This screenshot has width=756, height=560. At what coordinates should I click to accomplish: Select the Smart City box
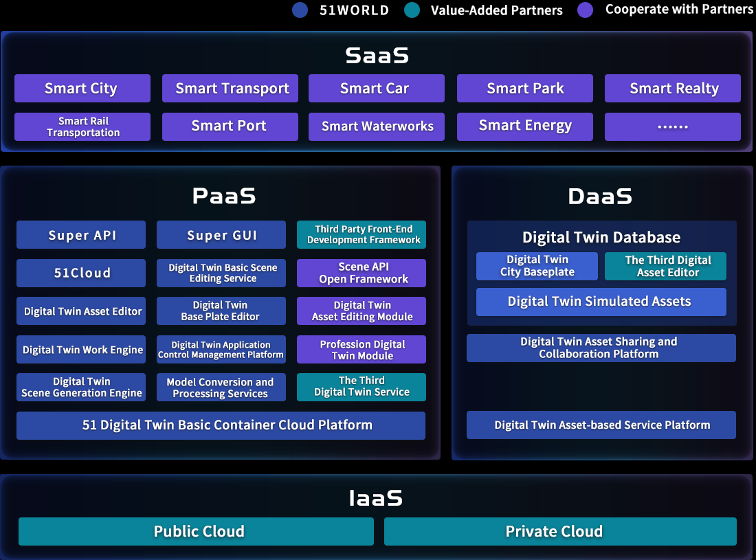coord(82,89)
